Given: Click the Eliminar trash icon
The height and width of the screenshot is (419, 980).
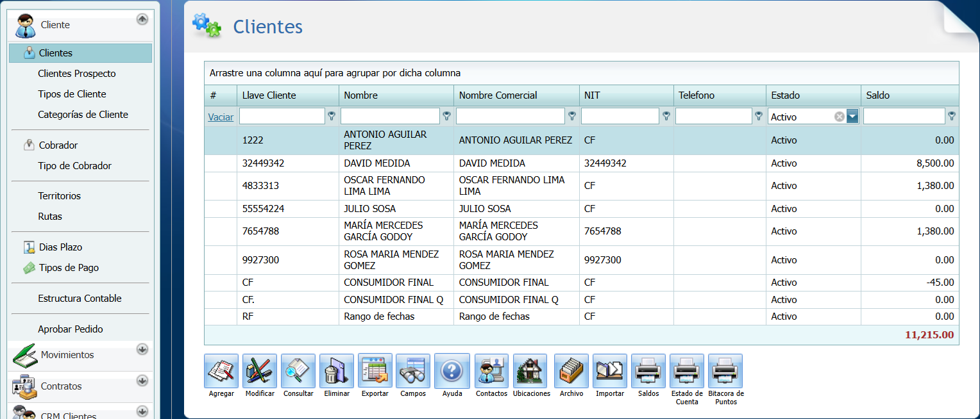Looking at the screenshot, I should click(336, 372).
